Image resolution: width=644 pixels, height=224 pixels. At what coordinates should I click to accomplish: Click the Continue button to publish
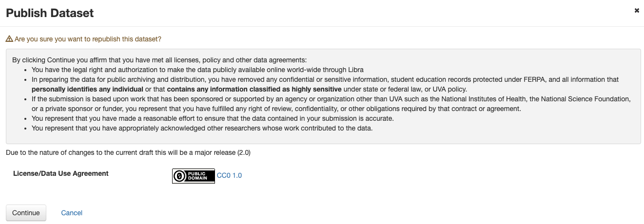coord(26,213)
